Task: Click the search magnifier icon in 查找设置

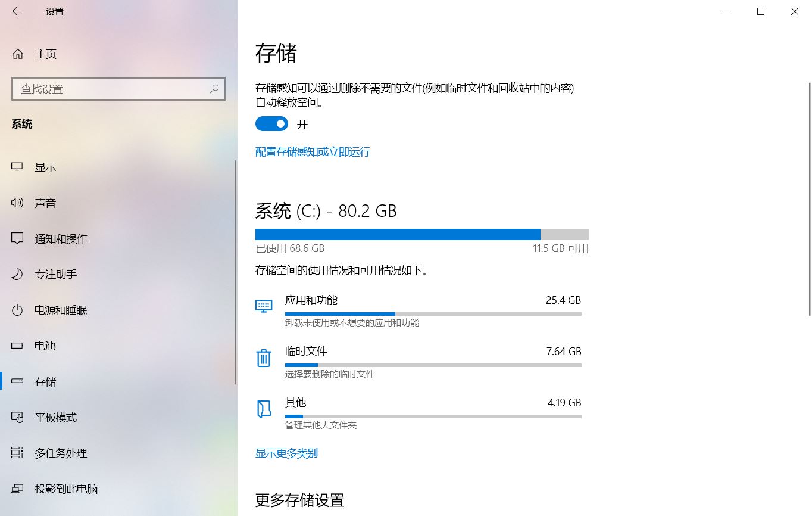Action: click(214, 89)
